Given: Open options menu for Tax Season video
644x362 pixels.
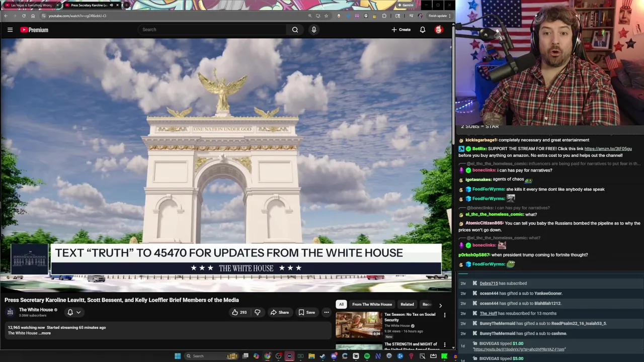Looking at the screenshot, I should 444,315.
